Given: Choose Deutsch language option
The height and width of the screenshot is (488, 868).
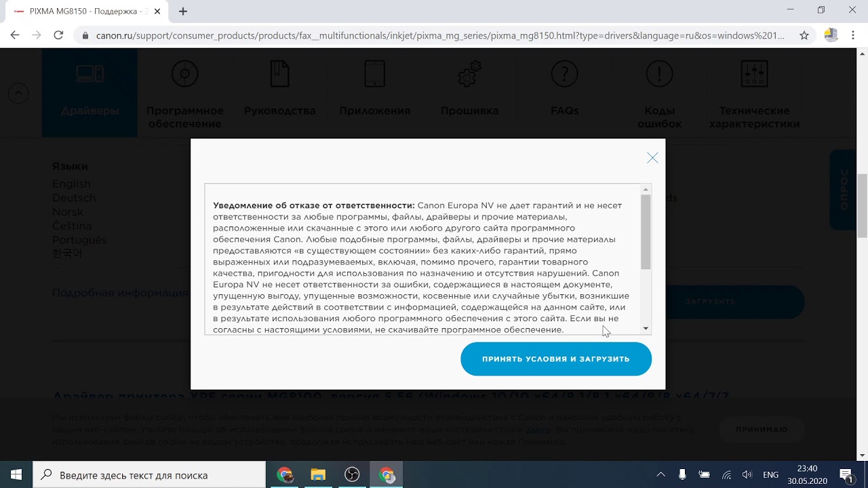Looking at the screenshot, I should [x=74, y=198].
